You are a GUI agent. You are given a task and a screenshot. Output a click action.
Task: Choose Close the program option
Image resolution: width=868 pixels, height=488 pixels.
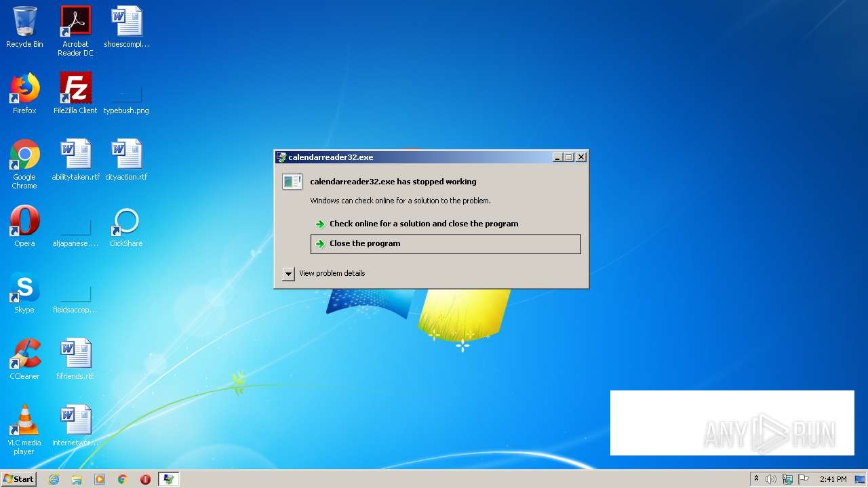[446, 244]
